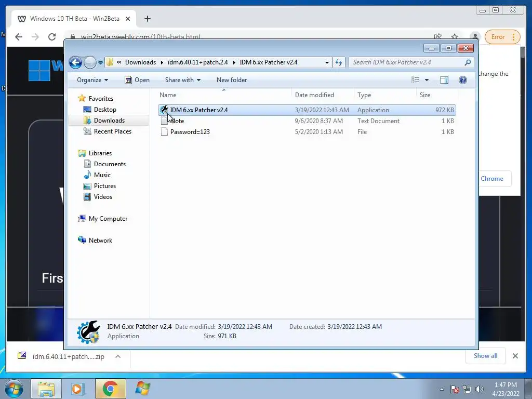Open recent pages dropdown beside nav arrows

(x=100, y=63)
